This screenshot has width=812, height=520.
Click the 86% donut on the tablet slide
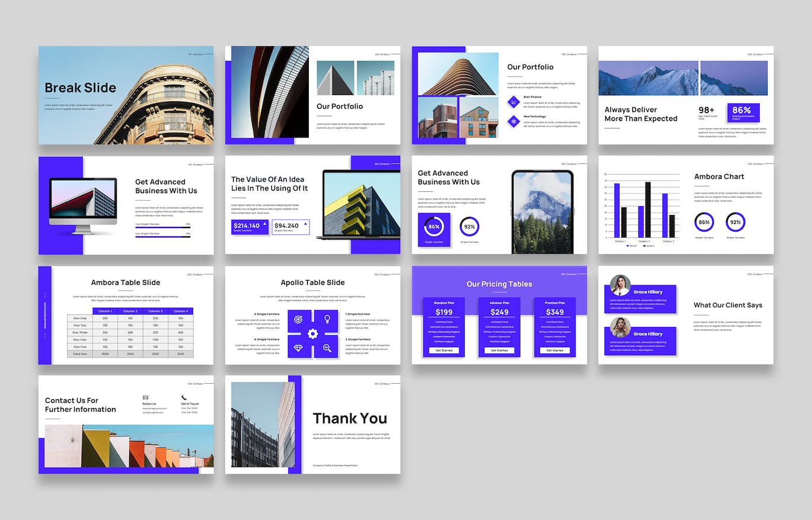coord(434,227)
